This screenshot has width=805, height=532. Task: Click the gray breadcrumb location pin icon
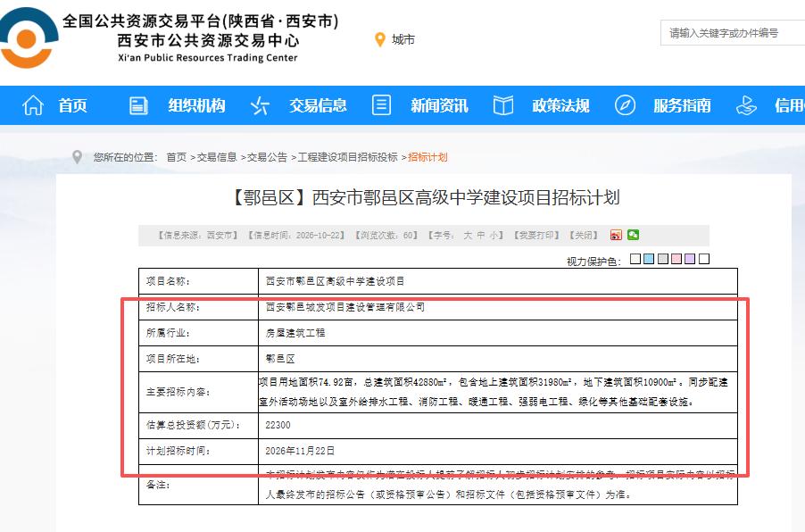tap(77, 156)
